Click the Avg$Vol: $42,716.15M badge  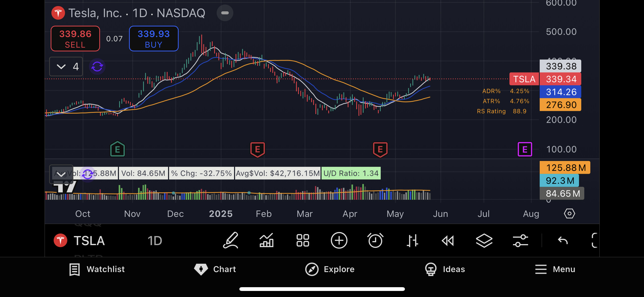click(278, 173)
